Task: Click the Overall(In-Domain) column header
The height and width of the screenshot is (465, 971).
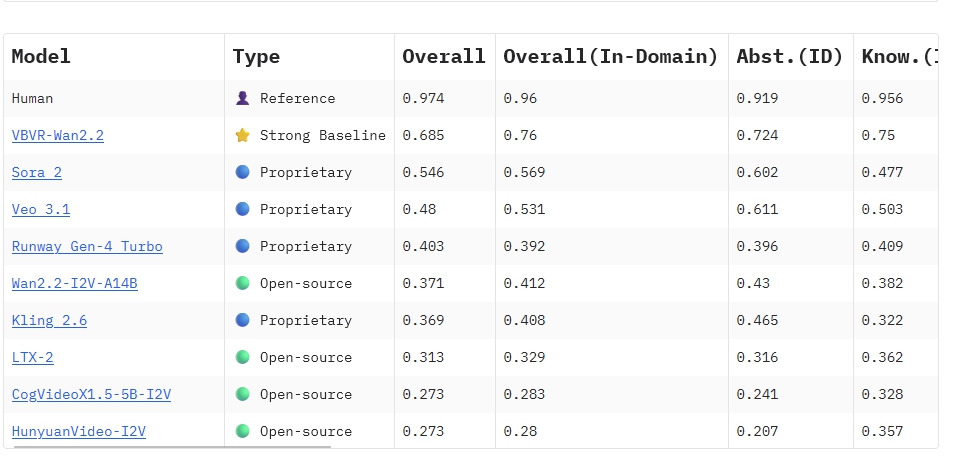Action: coord(611,56)
